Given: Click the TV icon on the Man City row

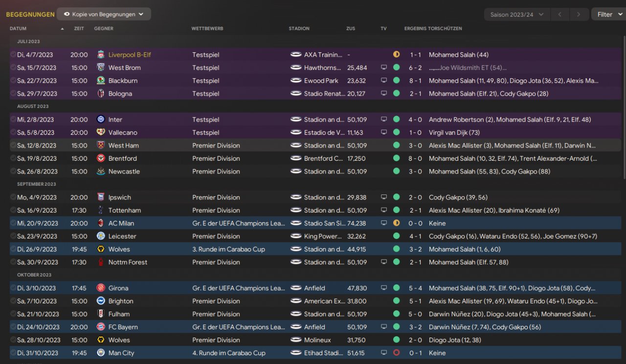Looking at the screenshot, I should [x=384, y=353].
